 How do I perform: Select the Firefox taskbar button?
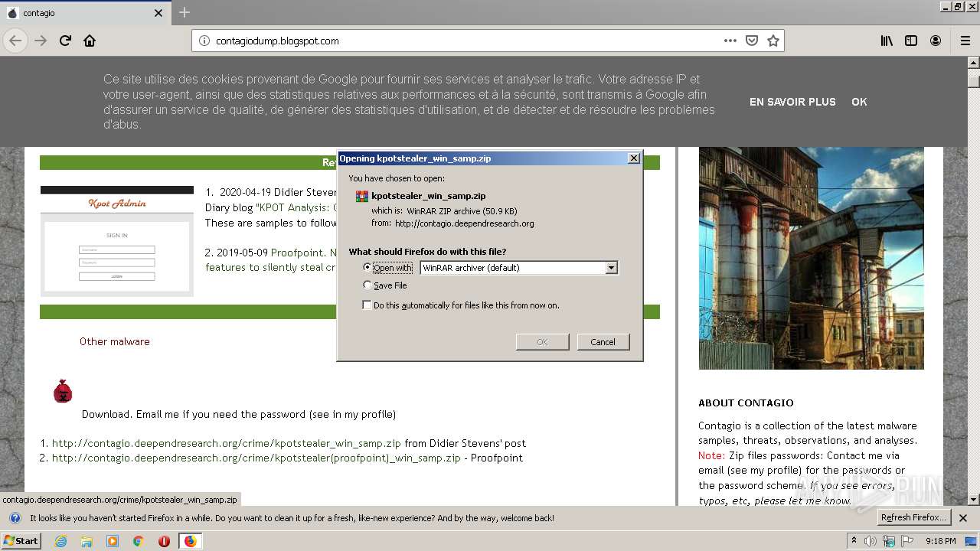point(190,541)
